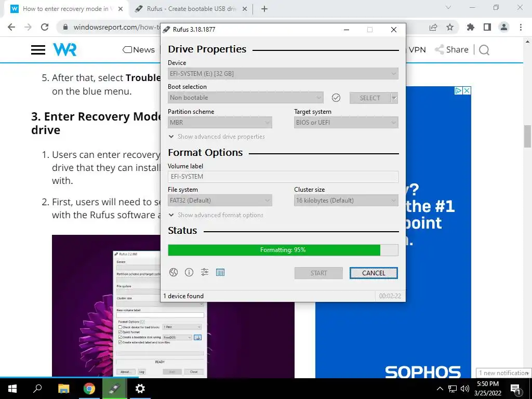Open the Windows Start menu
The image size is (532, 399).
[x=12, y=389]
